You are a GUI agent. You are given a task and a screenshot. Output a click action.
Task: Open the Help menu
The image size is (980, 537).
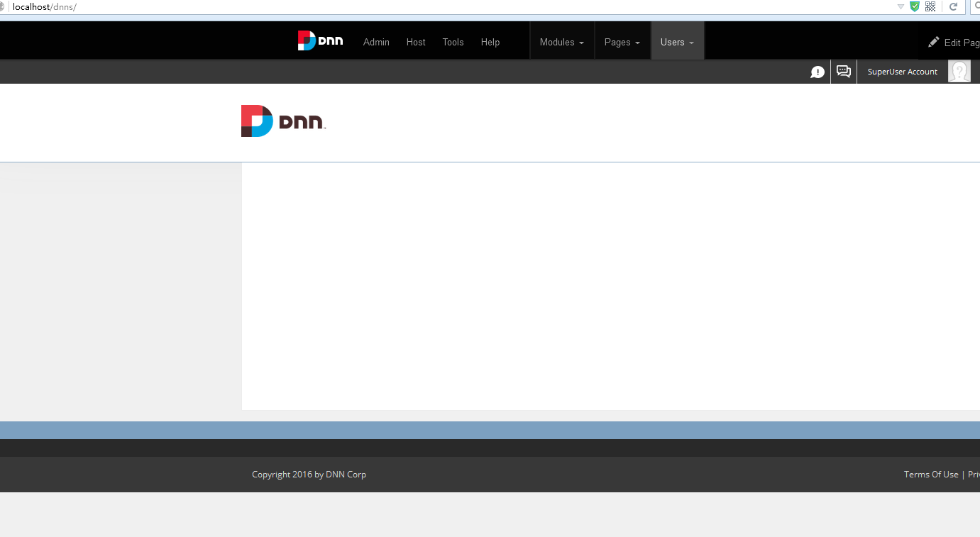coord(490,43)
